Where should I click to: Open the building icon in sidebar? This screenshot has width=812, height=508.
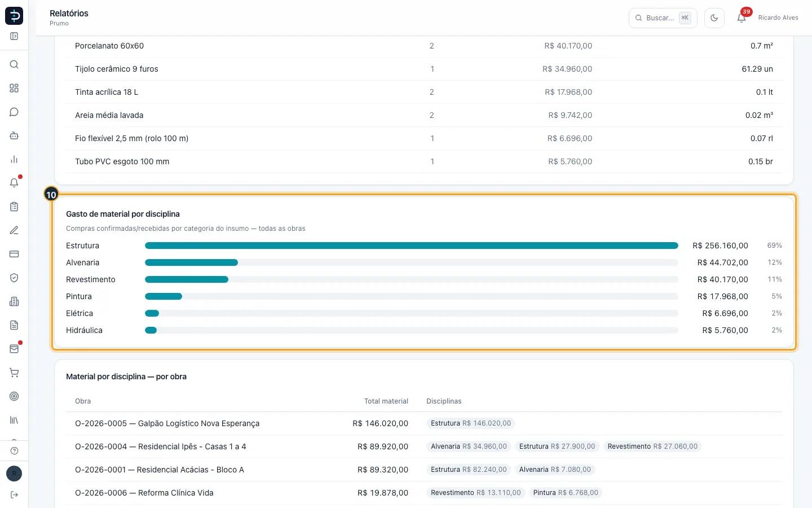14,301
